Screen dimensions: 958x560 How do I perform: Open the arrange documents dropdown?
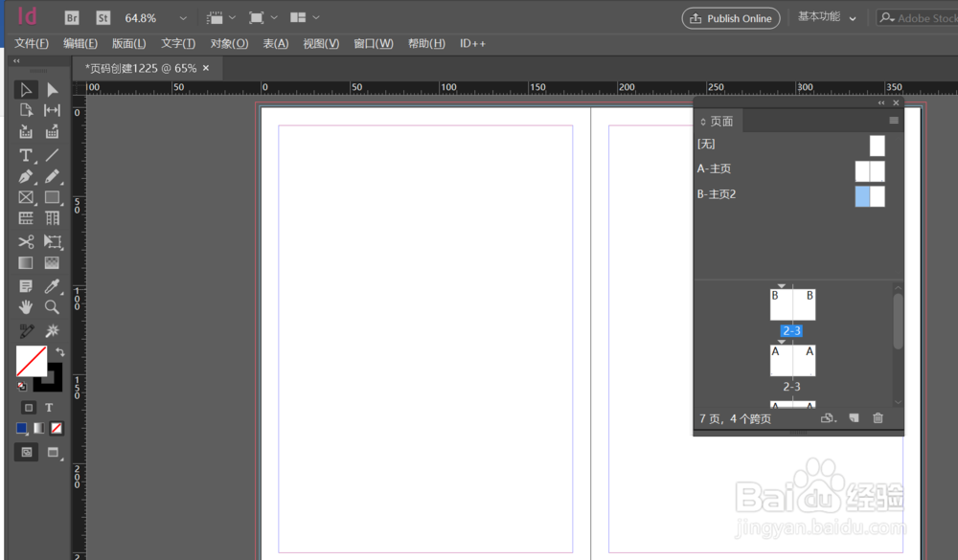tap(305, 18)
